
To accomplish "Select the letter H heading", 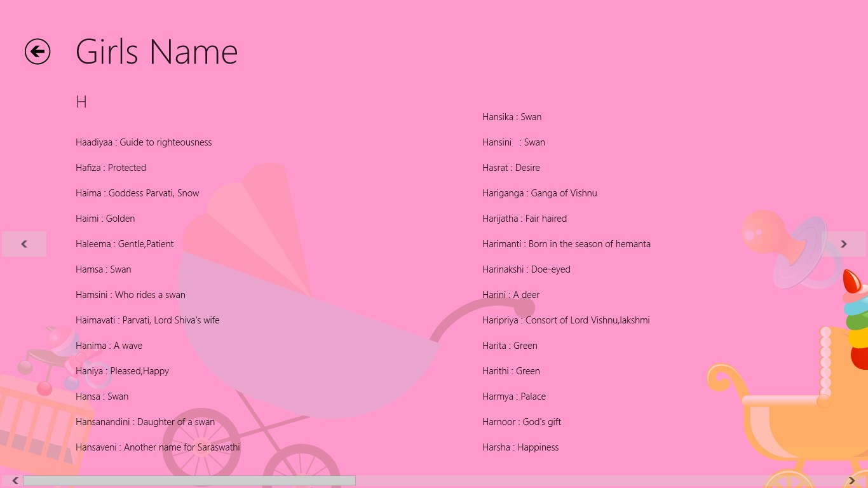I will pyautogui.click(x=81, y=102).
